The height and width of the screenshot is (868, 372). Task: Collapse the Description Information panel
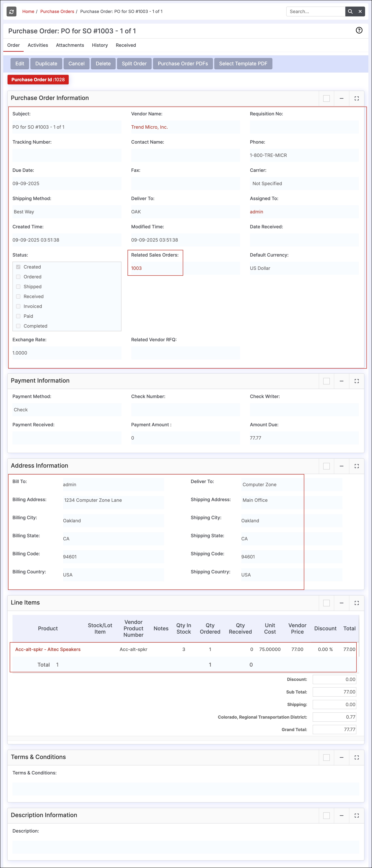(x=341, y=815)
